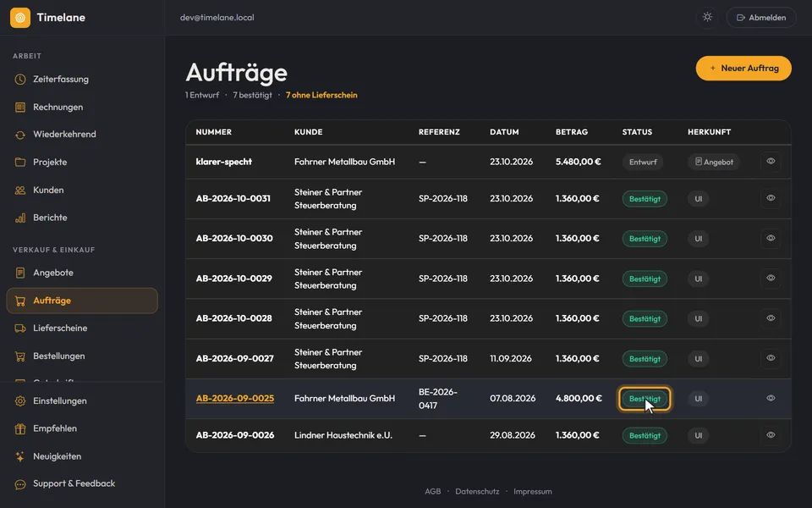Log out with the Abmelden button
The image size is (812, 508).
point(761,18)
